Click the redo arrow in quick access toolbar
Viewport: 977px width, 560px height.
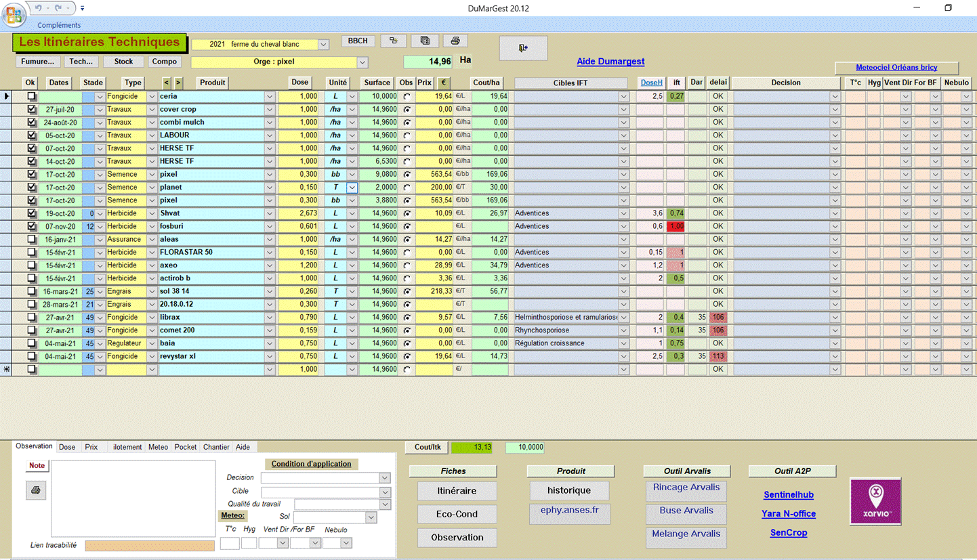click(58, 8)
